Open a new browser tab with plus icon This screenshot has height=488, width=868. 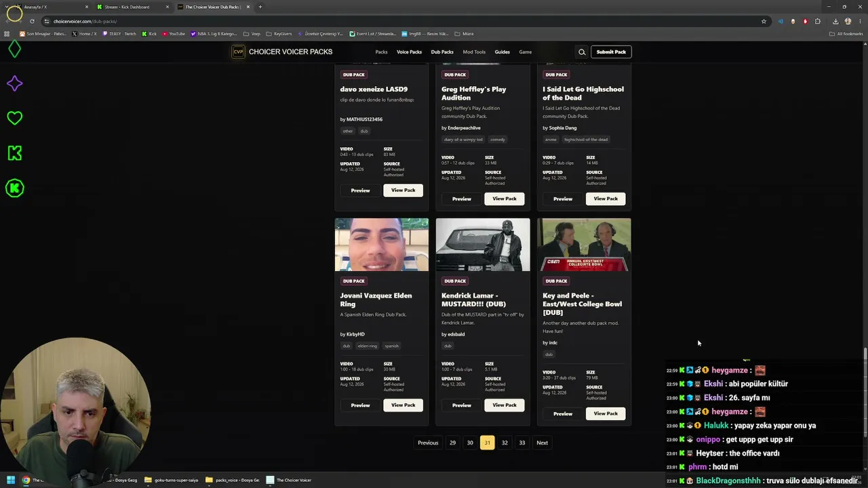pos(260,7)
